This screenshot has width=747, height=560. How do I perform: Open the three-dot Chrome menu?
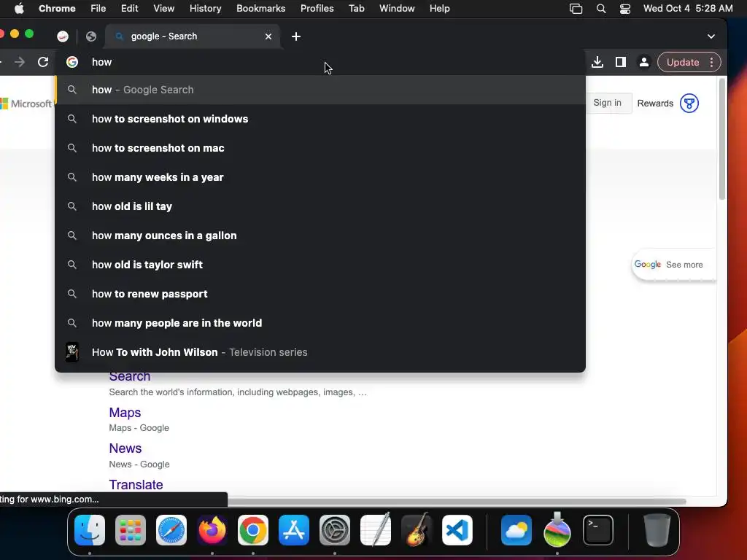(711, 62)
